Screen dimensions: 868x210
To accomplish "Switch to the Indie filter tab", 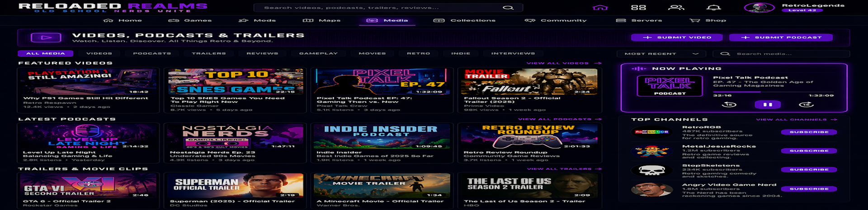I will click(461, 53).
